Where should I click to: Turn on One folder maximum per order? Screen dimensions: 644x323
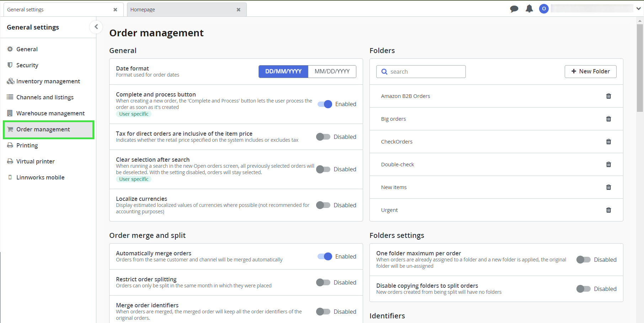(583, 260)
